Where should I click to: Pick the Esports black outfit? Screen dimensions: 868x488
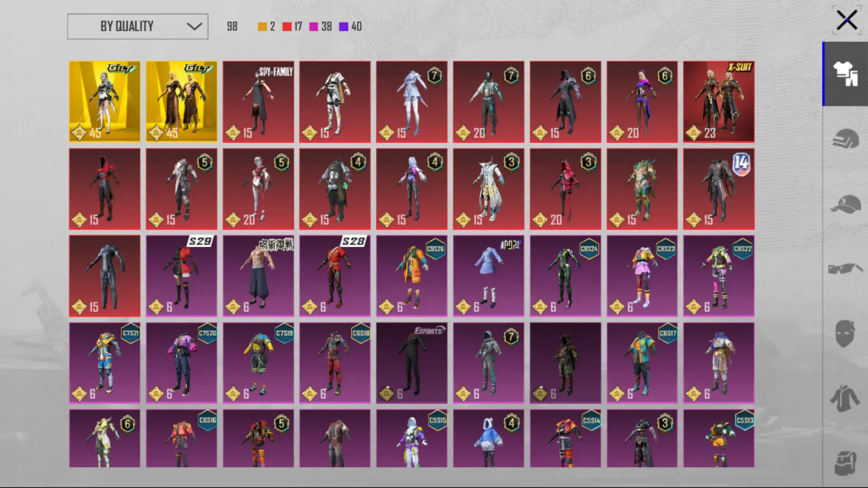[411, 363]
